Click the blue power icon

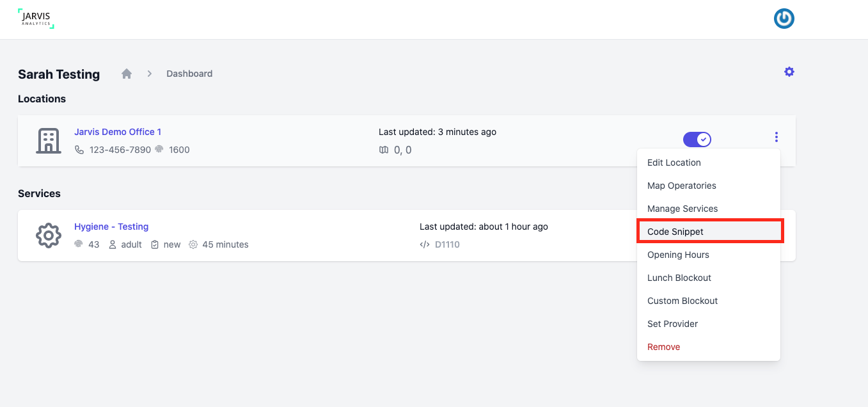pos(784,19)
